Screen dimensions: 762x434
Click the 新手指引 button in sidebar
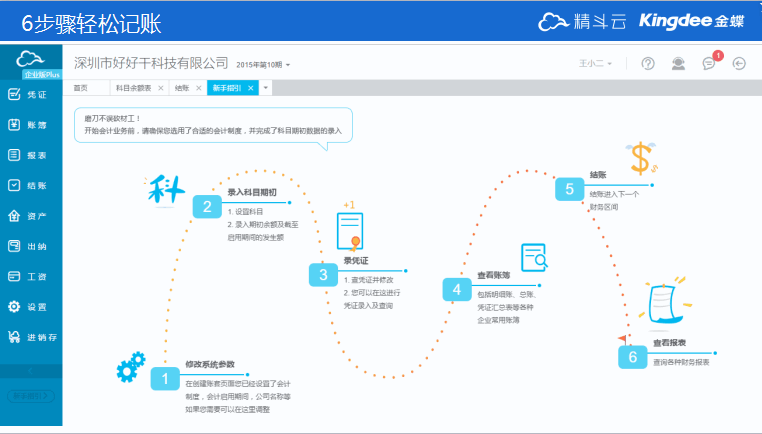click(x=31, y=396)
